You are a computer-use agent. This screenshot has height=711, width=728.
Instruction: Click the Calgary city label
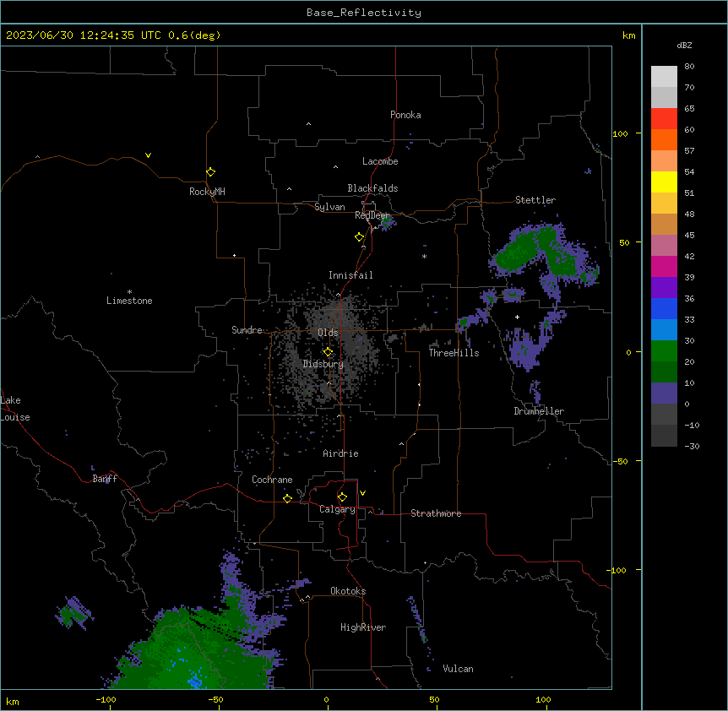(337, 509)
